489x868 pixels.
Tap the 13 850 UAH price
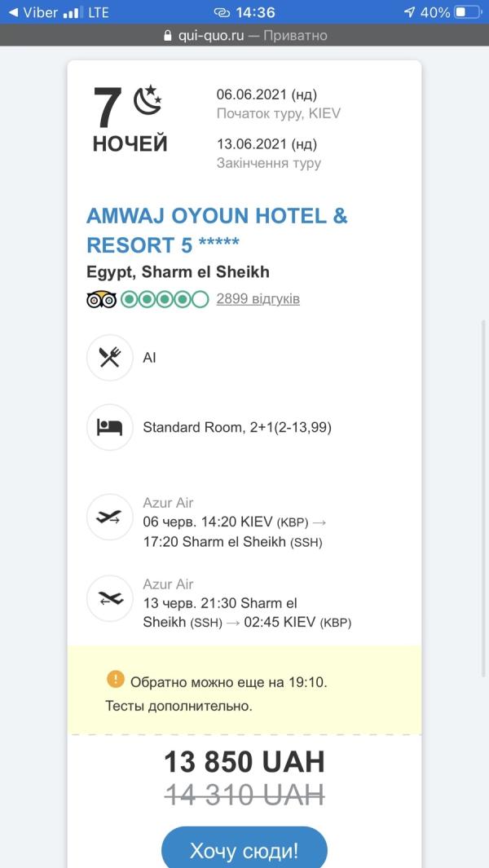[x=244, y=762]
